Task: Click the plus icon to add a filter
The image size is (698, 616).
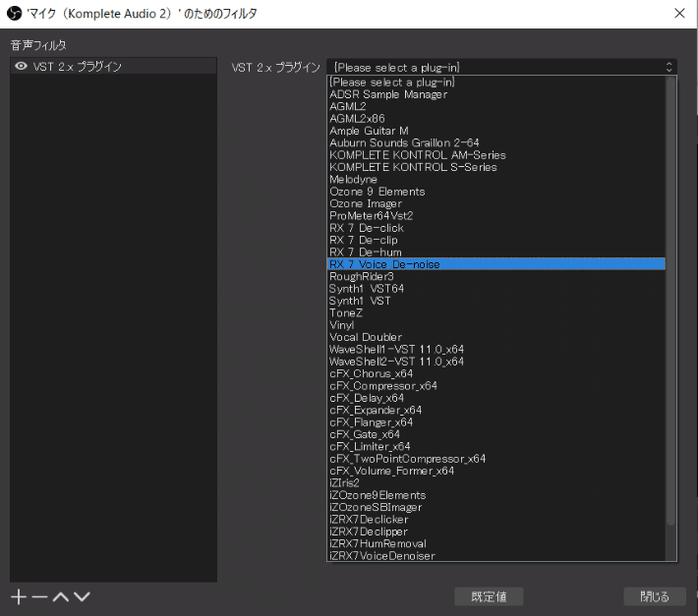Action: click(19, 597)
